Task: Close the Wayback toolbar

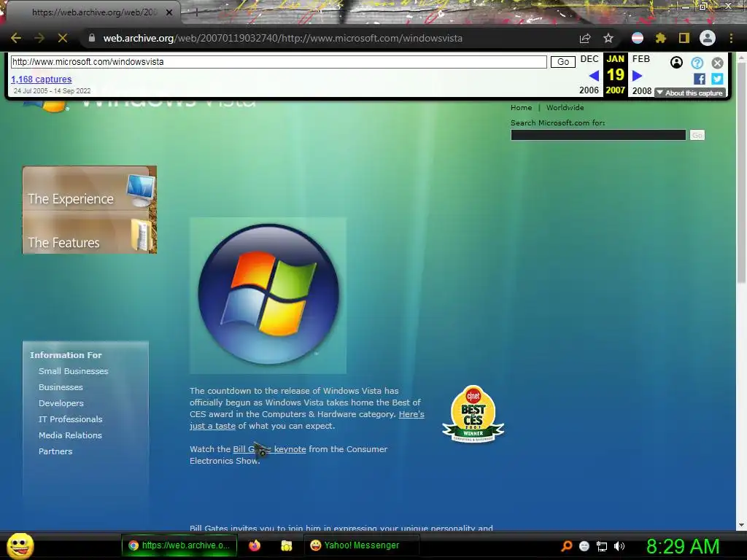Action: click(718, 63)
